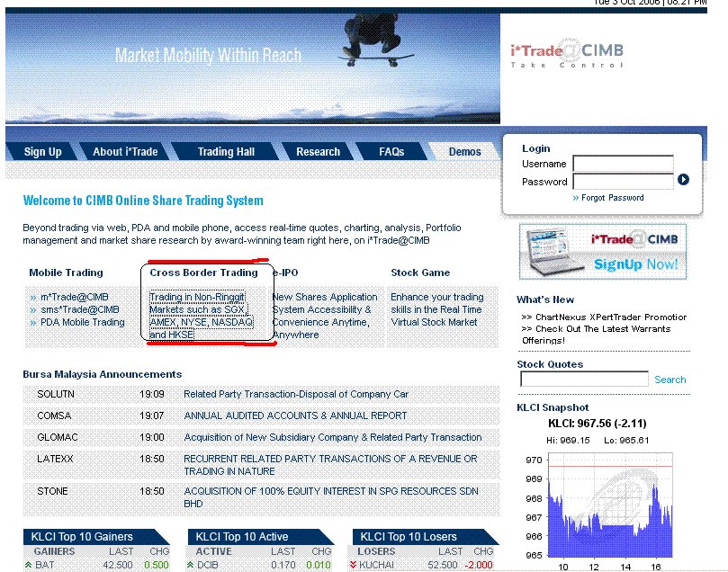Open the Sign Up tab

tap(42, 152)
